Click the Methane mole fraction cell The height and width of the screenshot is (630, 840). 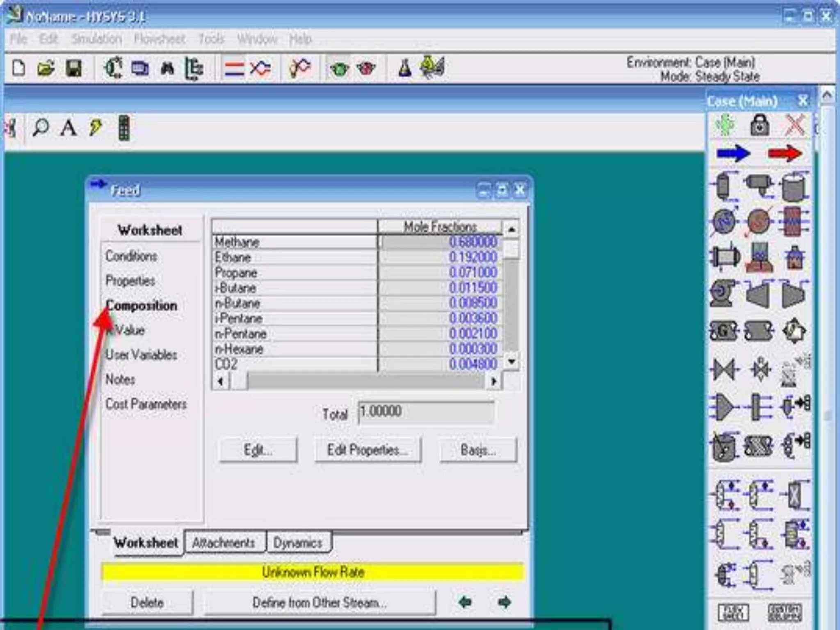439,242
